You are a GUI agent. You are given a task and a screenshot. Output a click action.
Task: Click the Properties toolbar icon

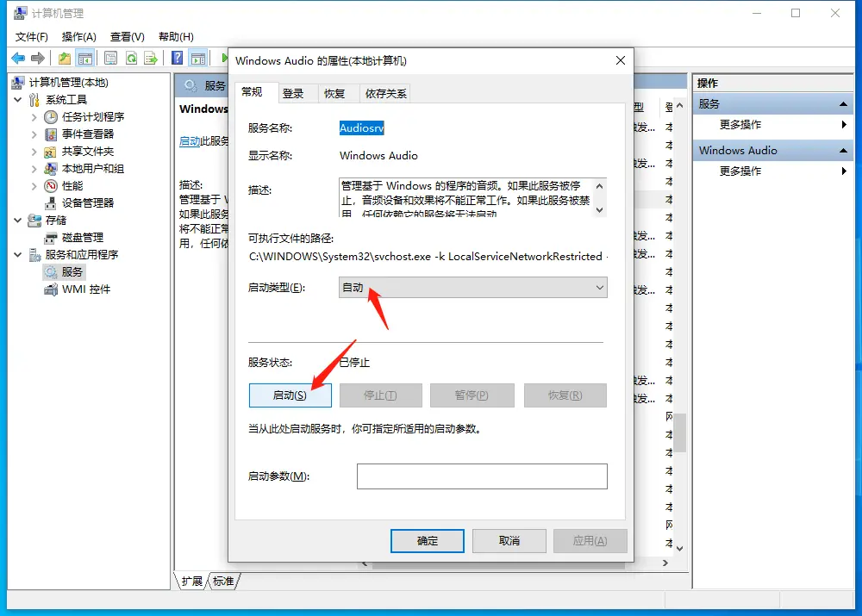click(x=110, y=58)
